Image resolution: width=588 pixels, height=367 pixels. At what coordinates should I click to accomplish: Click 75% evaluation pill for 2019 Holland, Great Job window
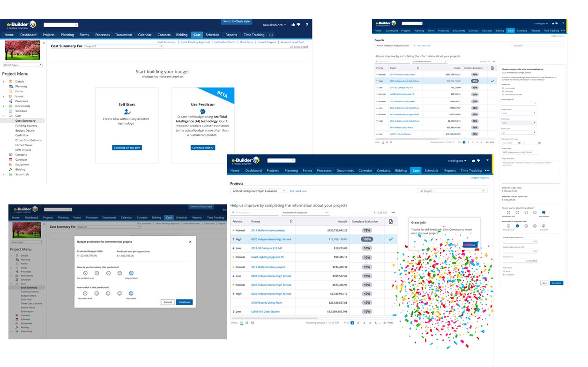pos(367,231)
